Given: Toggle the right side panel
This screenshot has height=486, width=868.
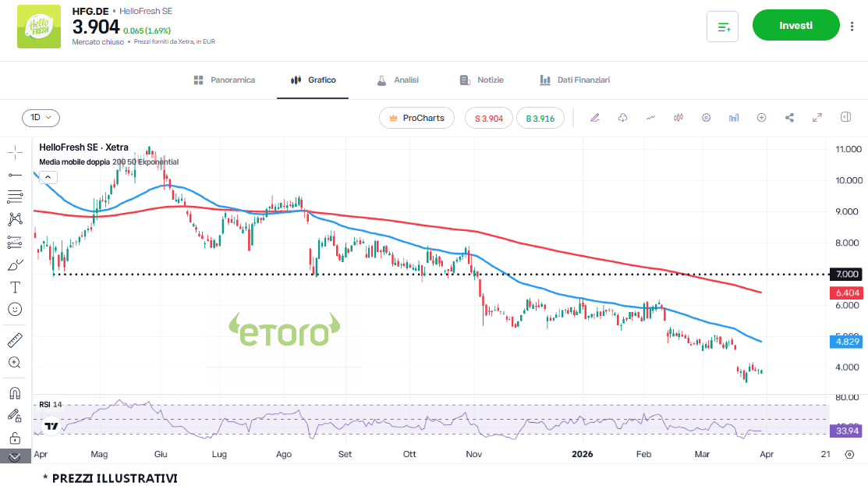Looking at the screenshot, I should click(845, 118).
